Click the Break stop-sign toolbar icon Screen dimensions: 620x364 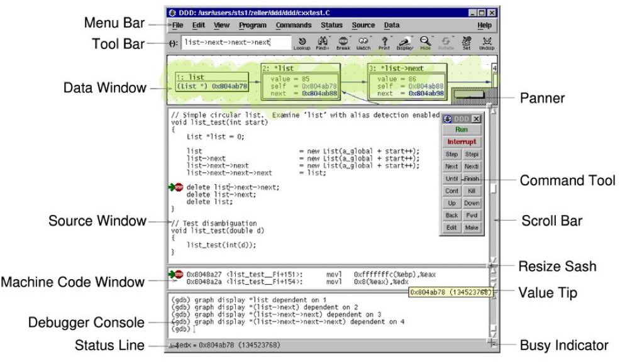click(343, 43)
